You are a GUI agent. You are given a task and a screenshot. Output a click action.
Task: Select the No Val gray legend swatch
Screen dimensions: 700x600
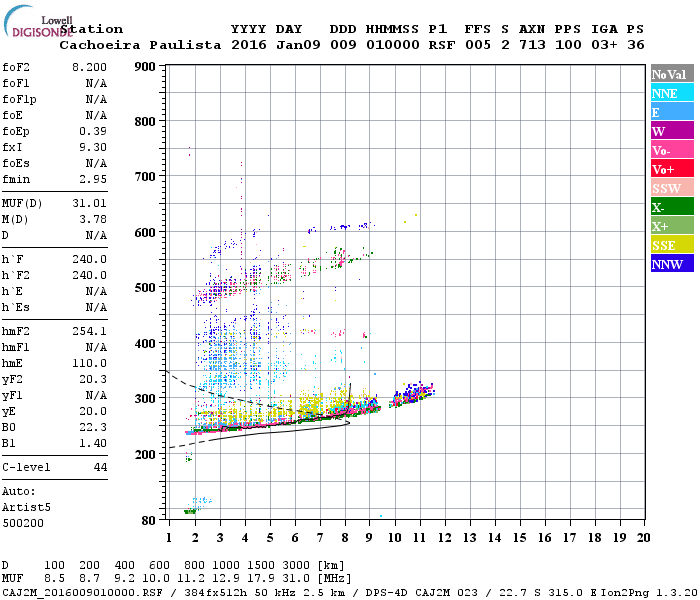point(672,74)
